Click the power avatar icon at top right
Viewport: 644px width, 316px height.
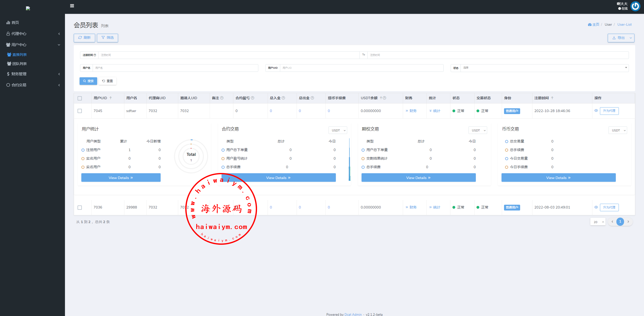point(635,6)
